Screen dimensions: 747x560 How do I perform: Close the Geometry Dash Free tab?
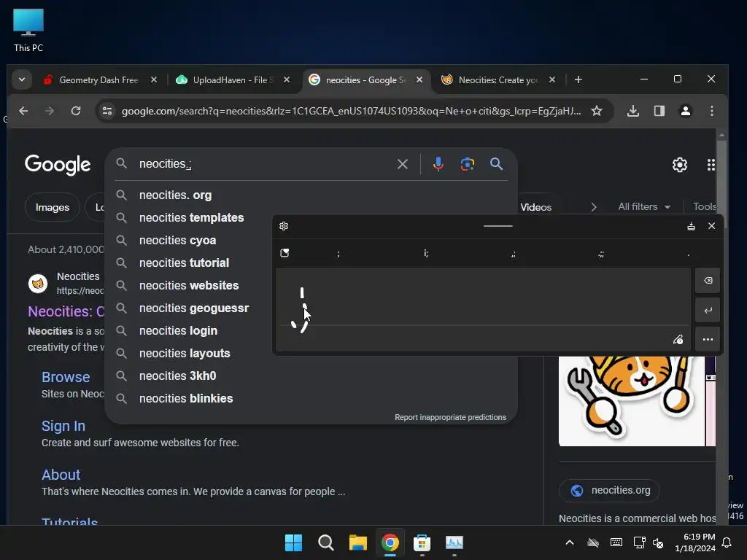153,79
